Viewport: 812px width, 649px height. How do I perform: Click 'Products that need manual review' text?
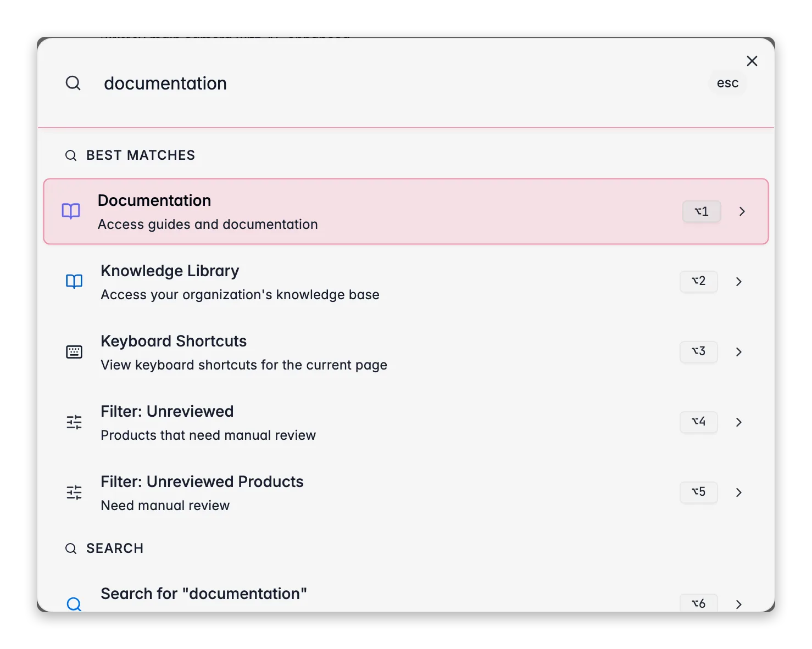point(208,435)
